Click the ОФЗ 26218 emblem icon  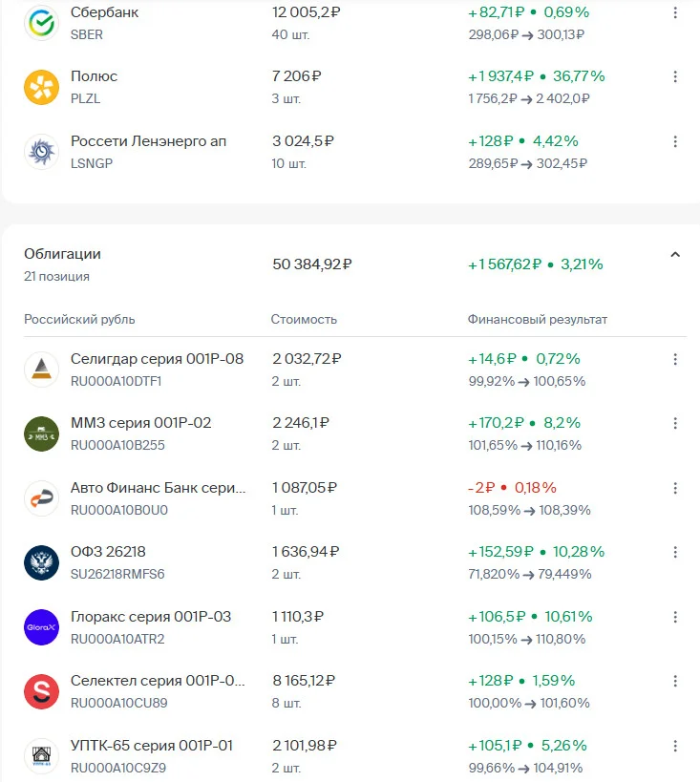pos(41,562)
